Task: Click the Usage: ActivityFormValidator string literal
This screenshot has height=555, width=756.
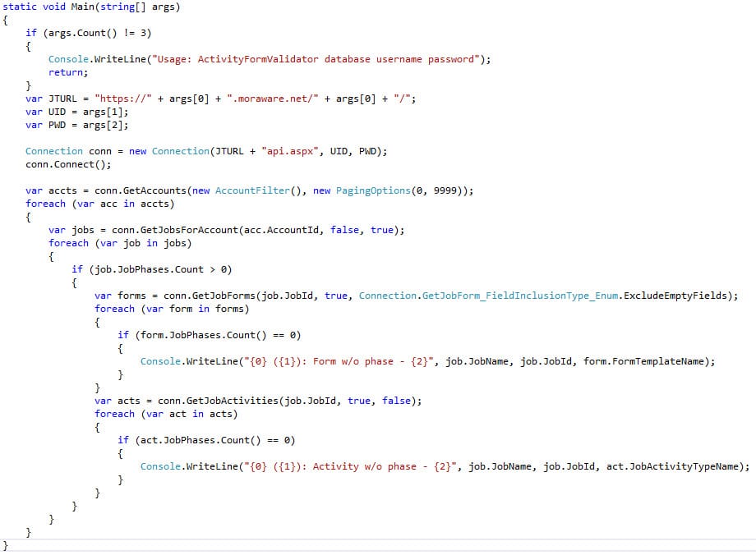Action: [316, 59]
